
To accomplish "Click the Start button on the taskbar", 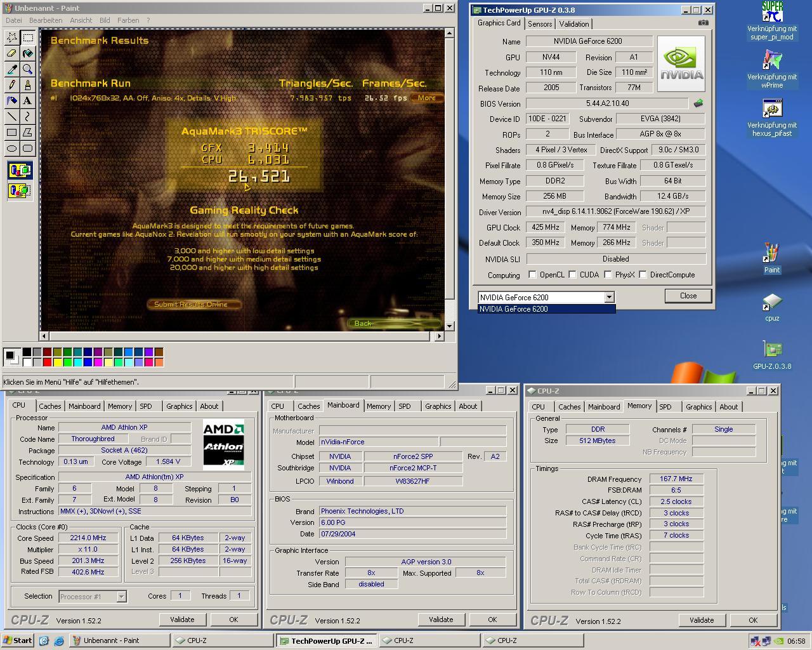I will pos(18,640).
